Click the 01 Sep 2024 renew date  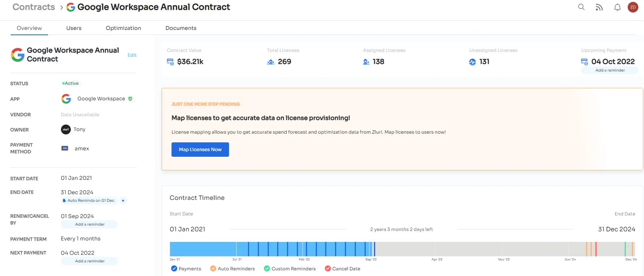(77, 216)
